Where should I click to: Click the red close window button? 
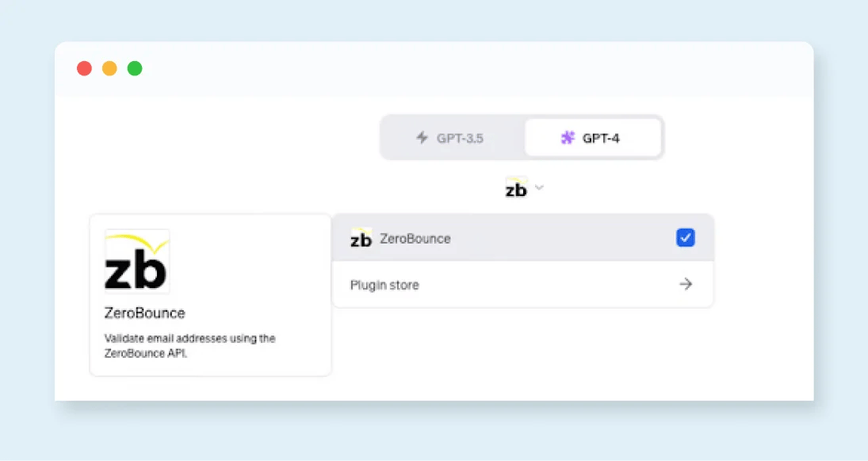pyautogui.click(x=84, y=68)
